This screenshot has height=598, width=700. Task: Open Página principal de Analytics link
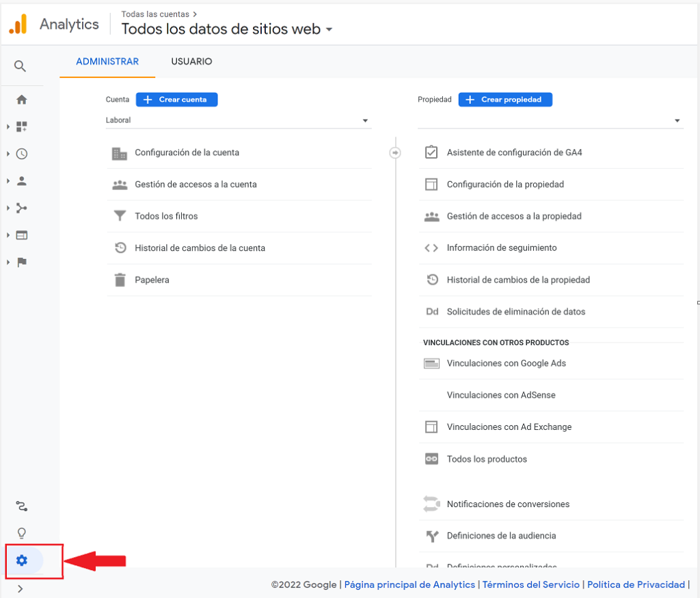(409, 584)
